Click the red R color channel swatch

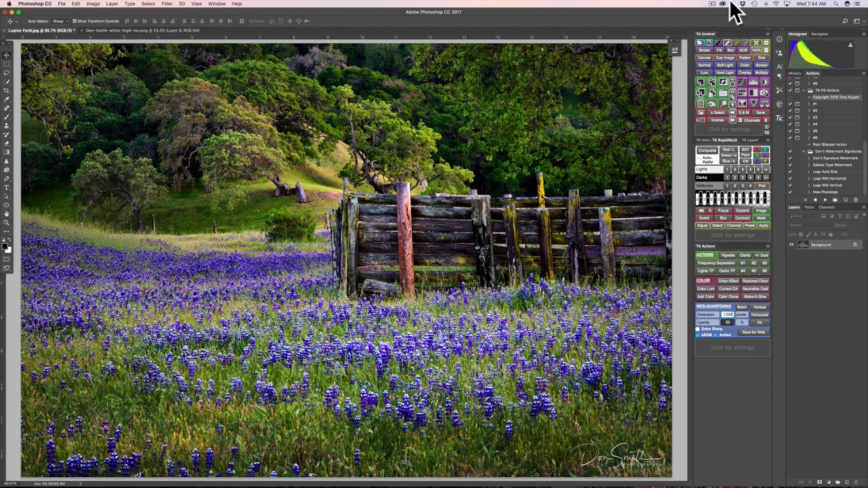(x=757, y=149)
